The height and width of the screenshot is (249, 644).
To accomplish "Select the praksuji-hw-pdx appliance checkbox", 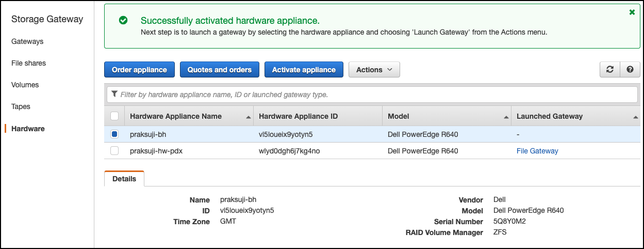I will coord(114,151).
